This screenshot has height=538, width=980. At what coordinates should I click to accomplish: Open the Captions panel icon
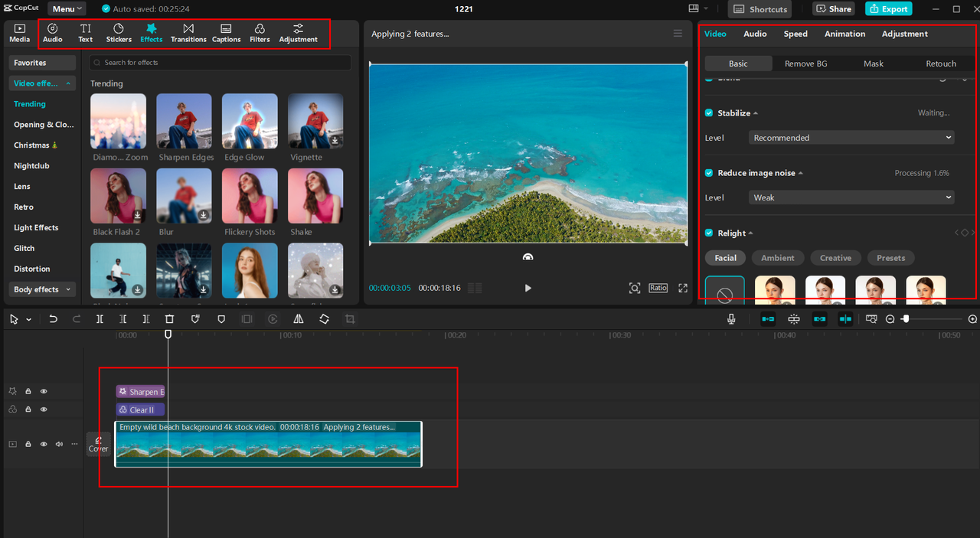click(227, 33)
